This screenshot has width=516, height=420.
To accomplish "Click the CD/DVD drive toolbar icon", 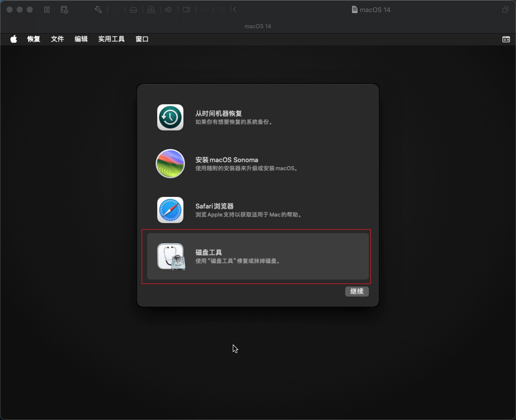I will point(151,10).
